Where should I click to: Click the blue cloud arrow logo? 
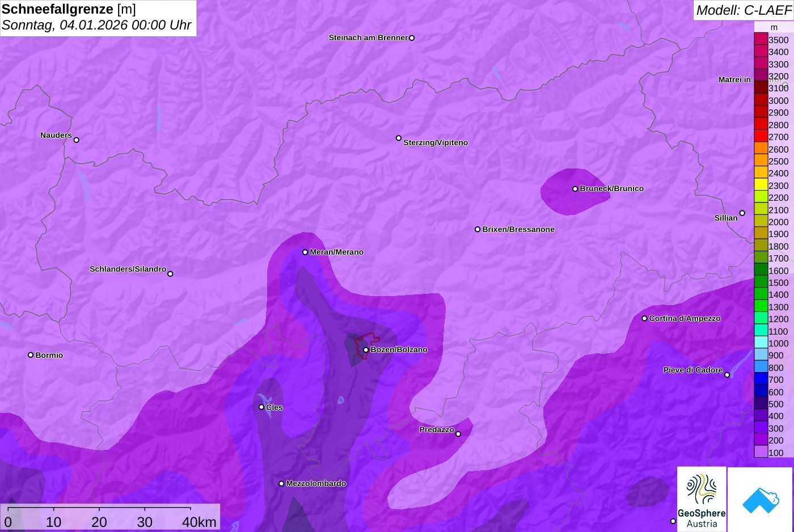pyautogui.click(x=760, y=499)
